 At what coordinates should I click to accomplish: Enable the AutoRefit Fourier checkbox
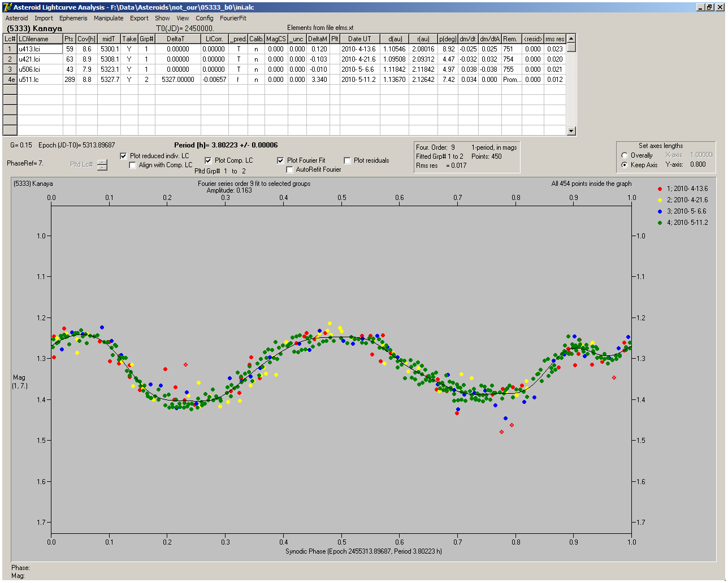[290, 169]
